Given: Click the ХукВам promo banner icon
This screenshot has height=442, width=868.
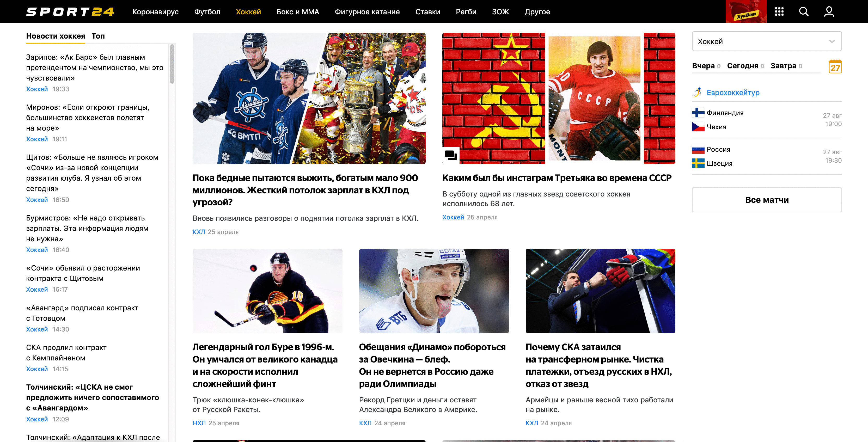Looking at the screenshot, I should click(746, 11).
